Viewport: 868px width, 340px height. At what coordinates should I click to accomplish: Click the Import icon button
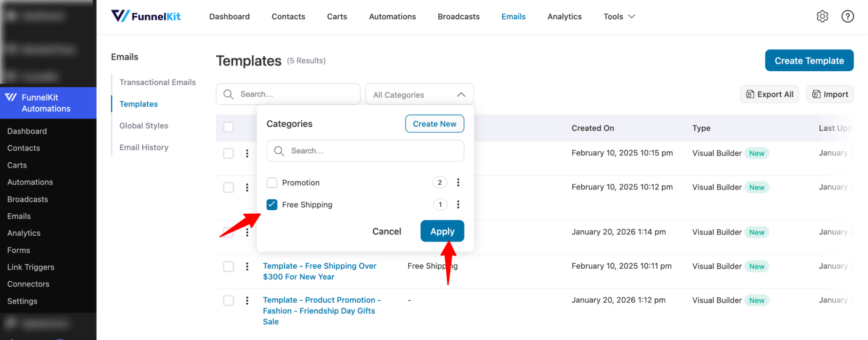tap(817, 94)
